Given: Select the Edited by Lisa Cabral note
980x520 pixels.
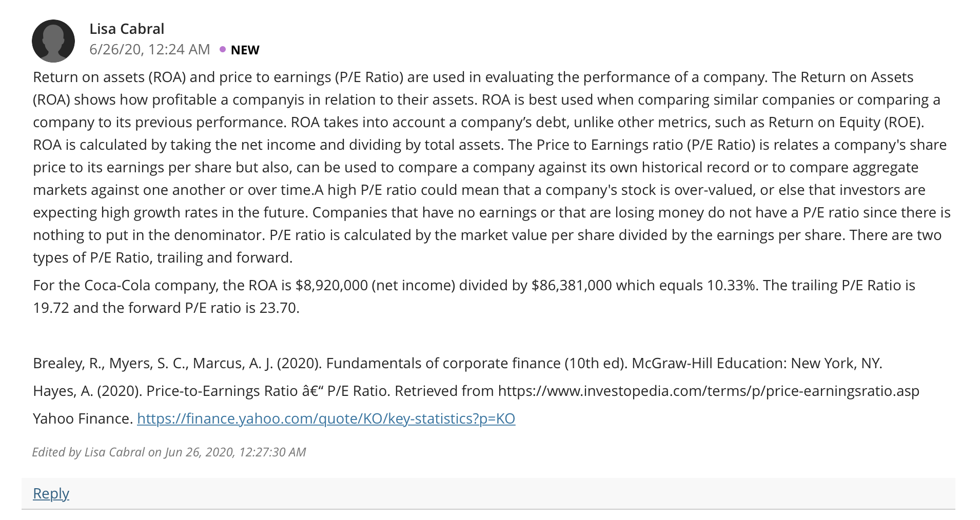Looking at the screenshot, I should pos(169,452).
